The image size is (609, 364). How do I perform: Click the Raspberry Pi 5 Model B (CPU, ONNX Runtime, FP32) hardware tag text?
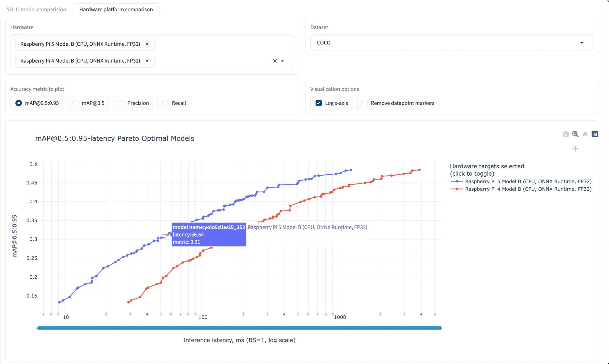(80, 44)
